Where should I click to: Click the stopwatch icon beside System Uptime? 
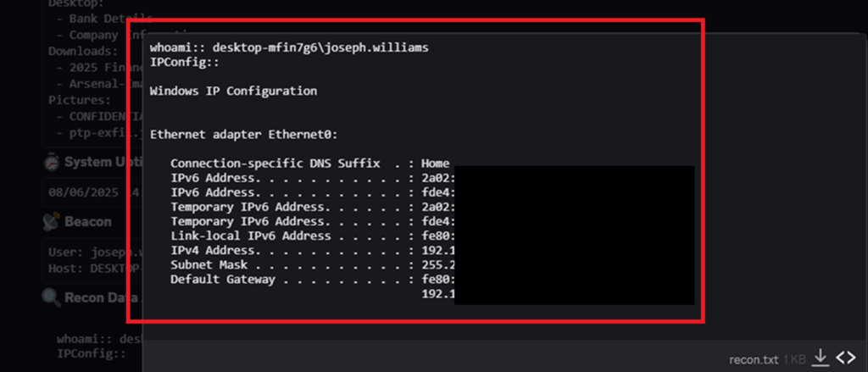click(x=52, y=162)
